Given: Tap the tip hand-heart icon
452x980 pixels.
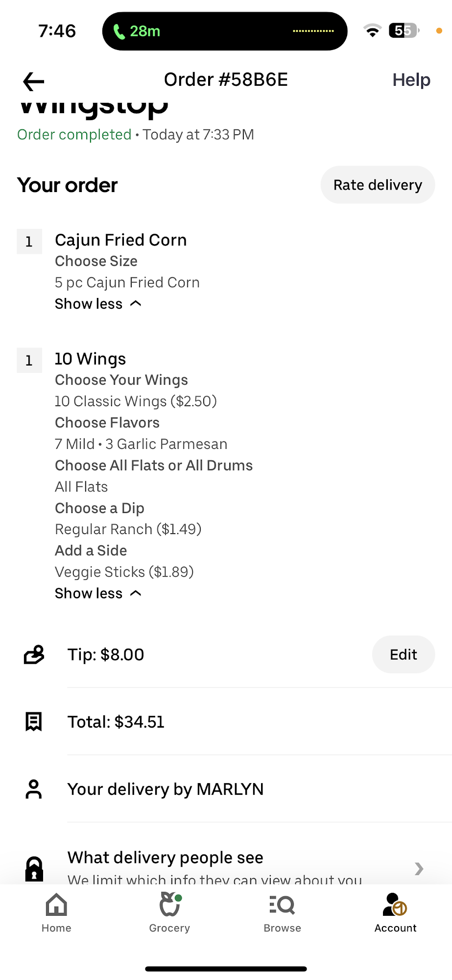Looking at the screenshot, I should point(34,655).
